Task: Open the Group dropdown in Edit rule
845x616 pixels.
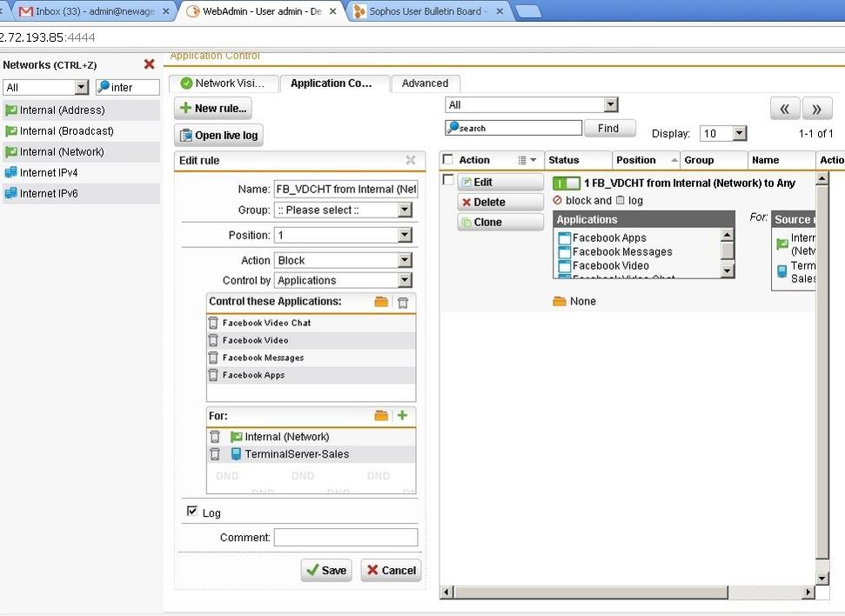Action: [406, 210]
